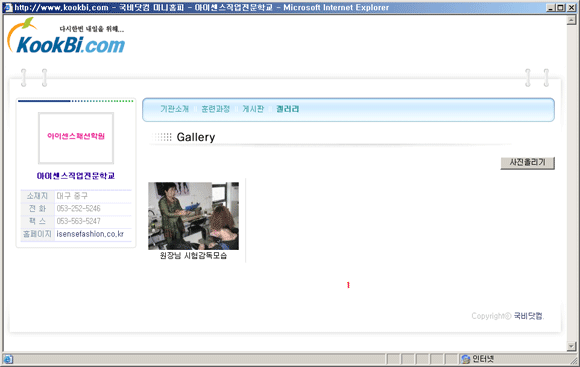Go to gallery page 1
This screenshot has width=580, height=367.
[348, 285]
